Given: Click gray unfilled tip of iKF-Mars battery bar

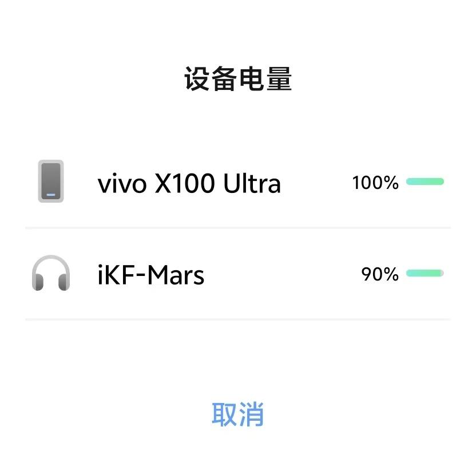Looking at the screenshot, I should (442, 273).
